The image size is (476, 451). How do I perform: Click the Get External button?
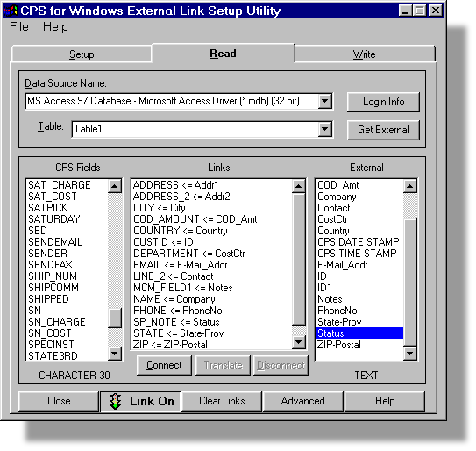(383, 130)
